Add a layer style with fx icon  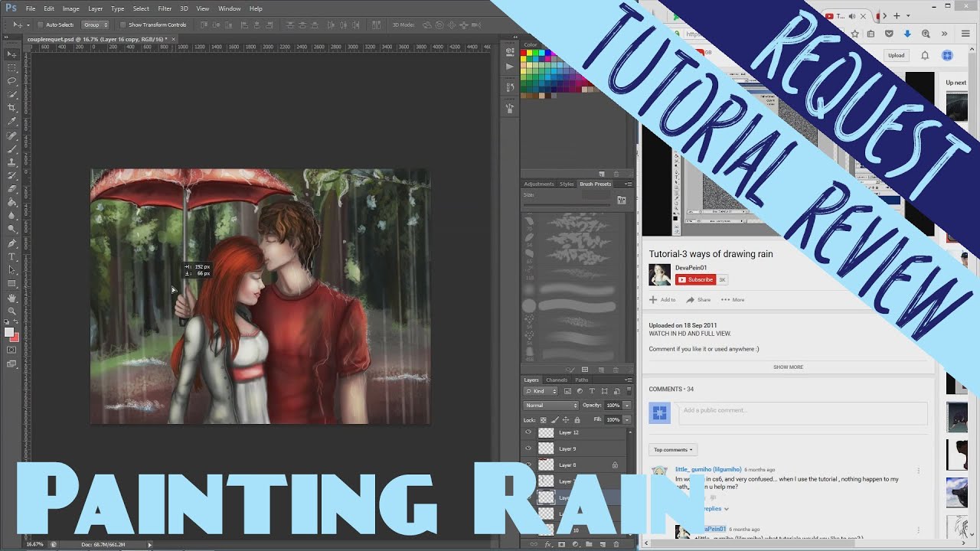click(x=548, y=544)
